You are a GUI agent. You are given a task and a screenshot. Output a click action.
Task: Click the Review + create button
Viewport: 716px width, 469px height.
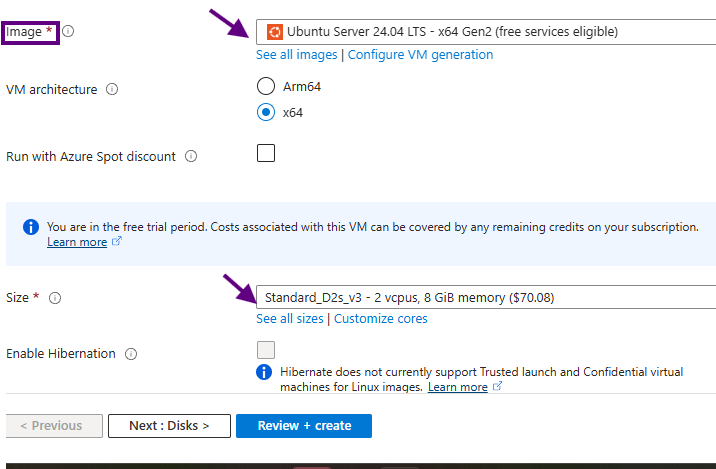point(304,426)
